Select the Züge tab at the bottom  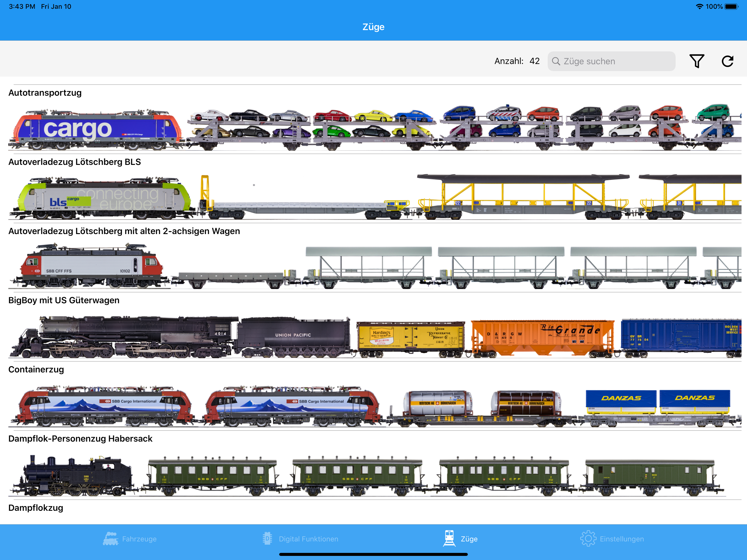(x=460, y=539)
